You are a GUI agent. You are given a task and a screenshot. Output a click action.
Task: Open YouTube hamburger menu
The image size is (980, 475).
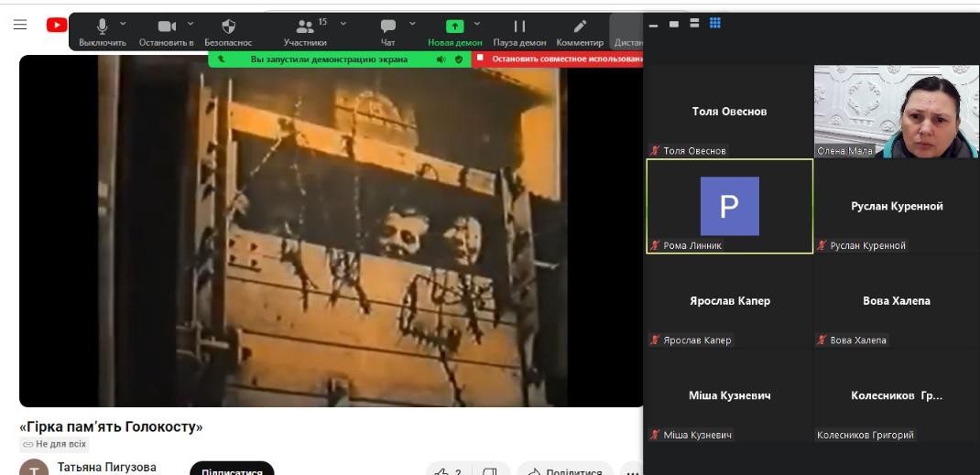(20, 25)
